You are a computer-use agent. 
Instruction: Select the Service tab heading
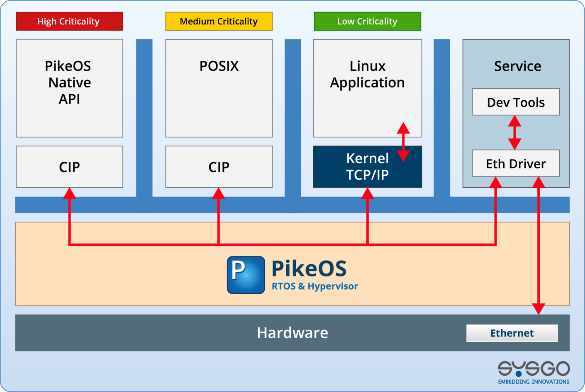pyautogui.click(x=517, y=65)
